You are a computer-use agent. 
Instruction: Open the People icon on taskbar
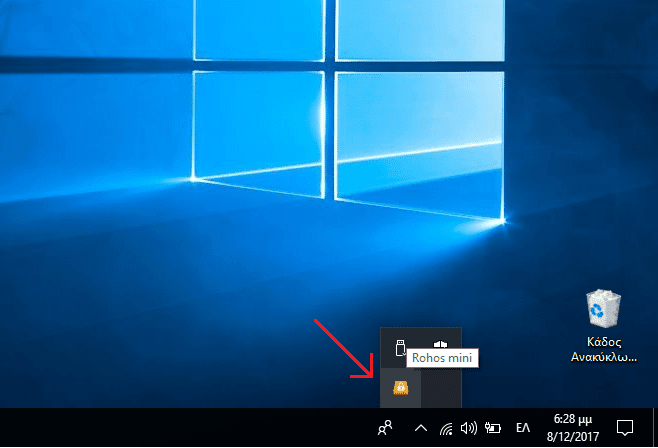385,428
